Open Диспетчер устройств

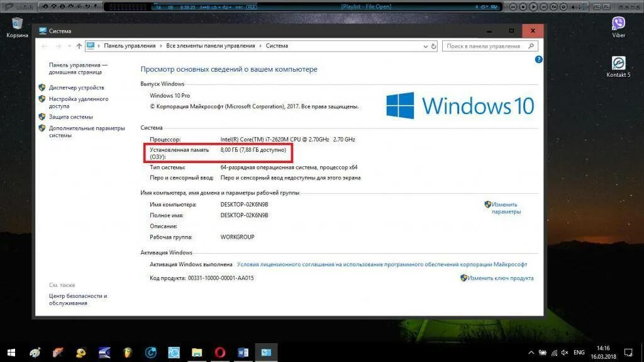point(76,88)
